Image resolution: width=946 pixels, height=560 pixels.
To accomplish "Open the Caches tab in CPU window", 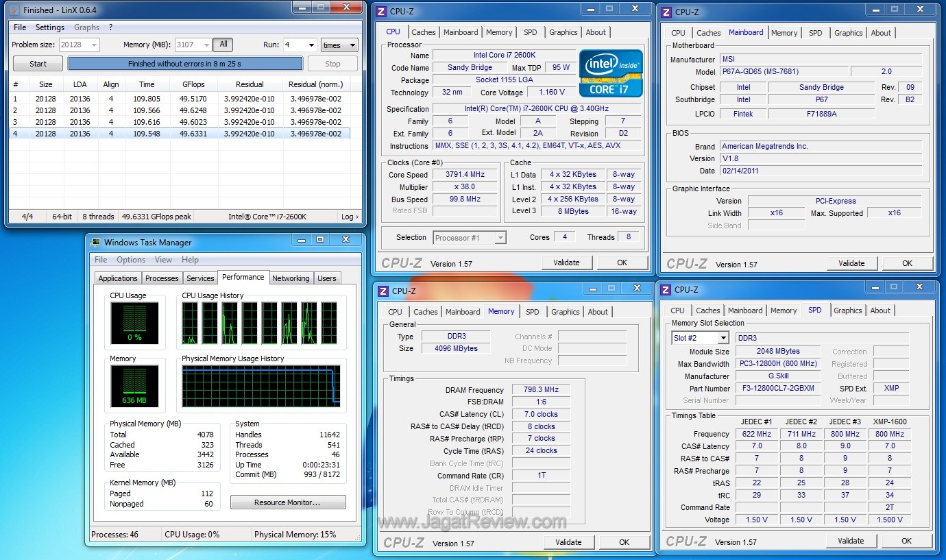I will [423, 32].
